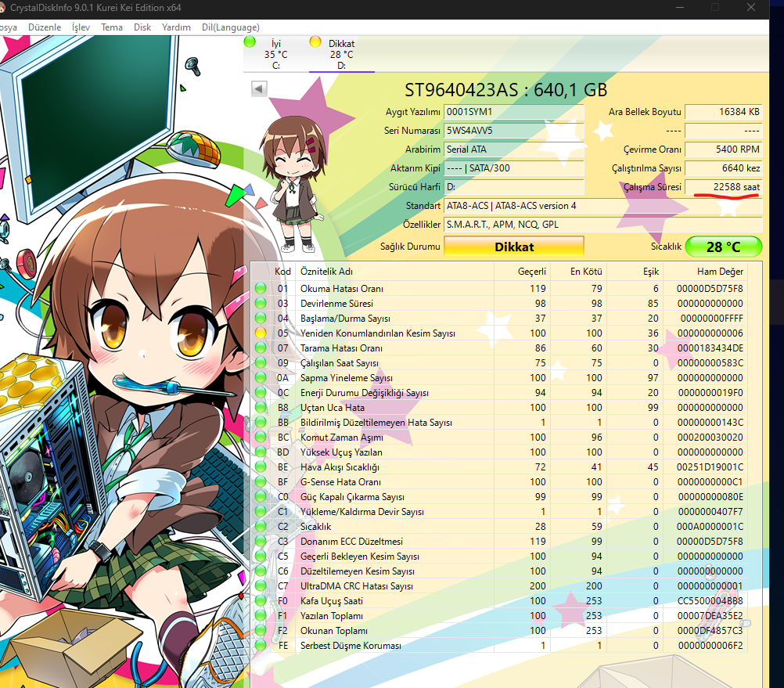
Task: Select Yeniden Konumlandırılan Kesim Sayısı attribute text
Action: point(377,333)
